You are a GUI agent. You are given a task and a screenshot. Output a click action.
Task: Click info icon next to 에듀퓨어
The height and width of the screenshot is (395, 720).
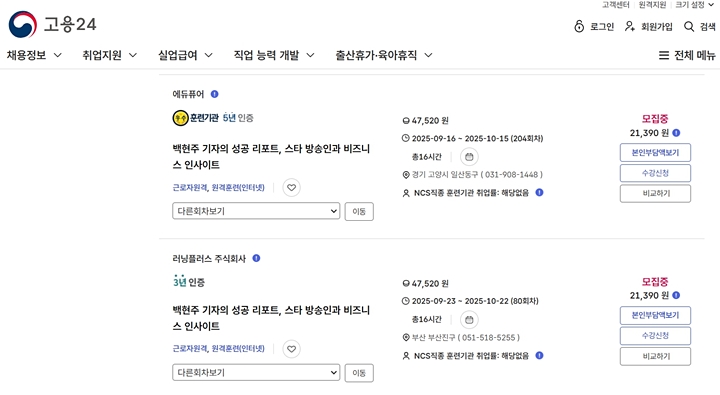pos(214,94)
